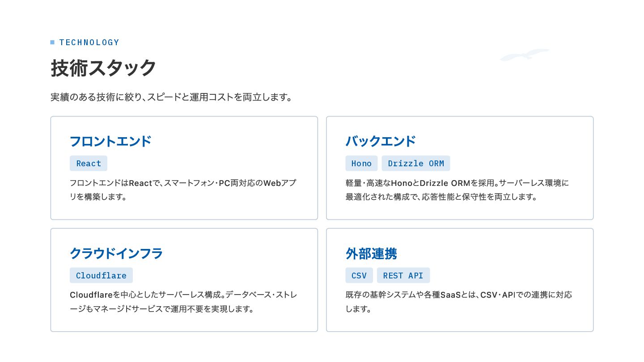Select the Hono tag
This screenshot has width=644, height=362.
361,163
